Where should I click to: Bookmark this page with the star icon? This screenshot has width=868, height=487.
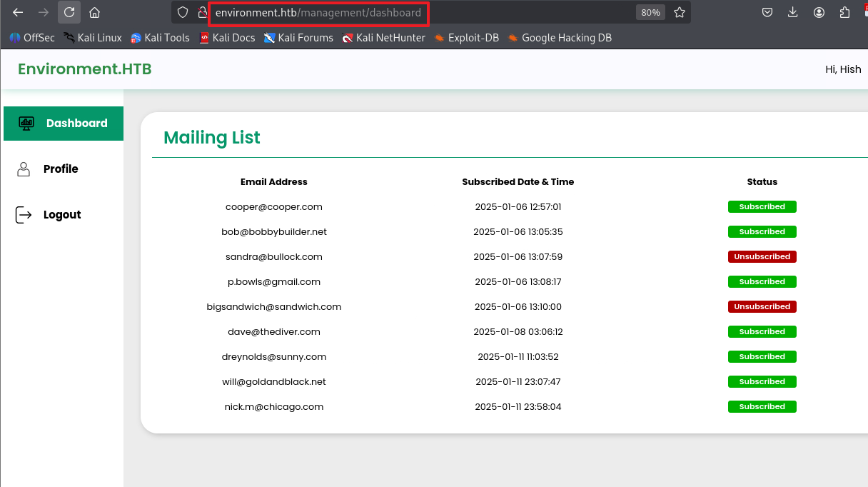680,12
